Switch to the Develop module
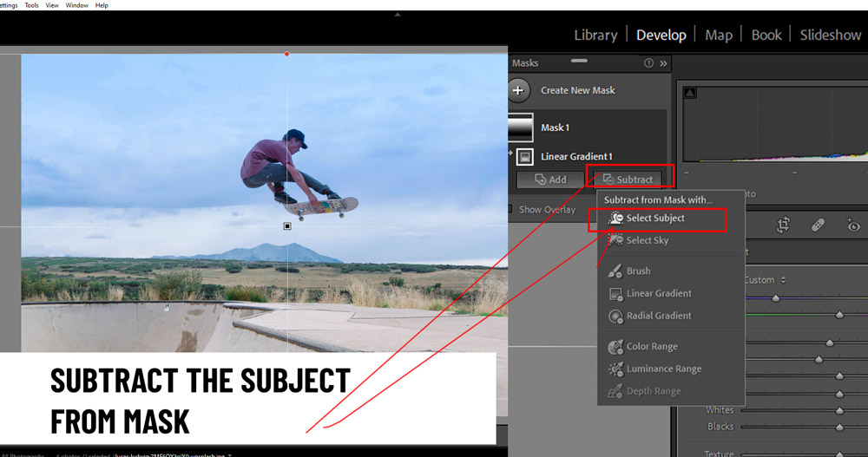 tap(661, 35)
